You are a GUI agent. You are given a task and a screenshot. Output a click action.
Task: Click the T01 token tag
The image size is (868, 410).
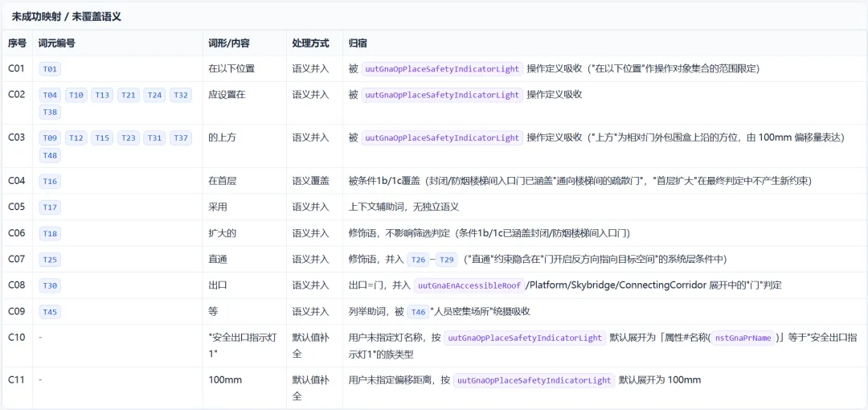point(50,69)
